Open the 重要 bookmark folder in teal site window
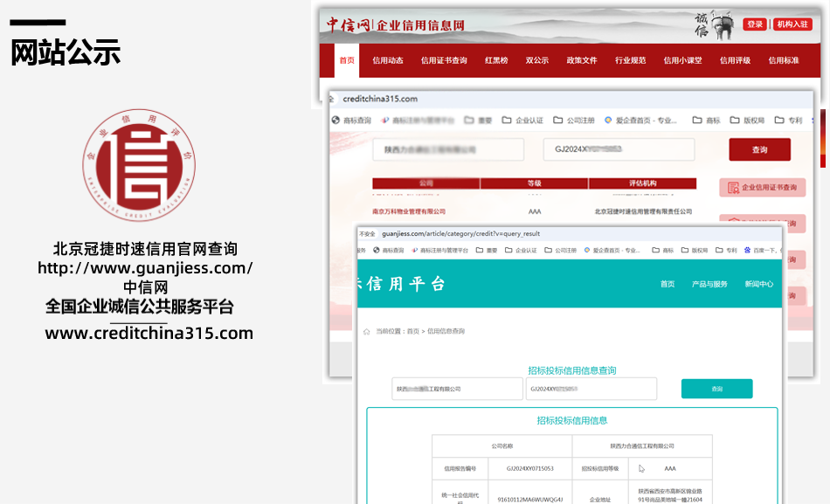Image resolution: width=830 pixels, height=504 pixels. click(x=487, y=251)
